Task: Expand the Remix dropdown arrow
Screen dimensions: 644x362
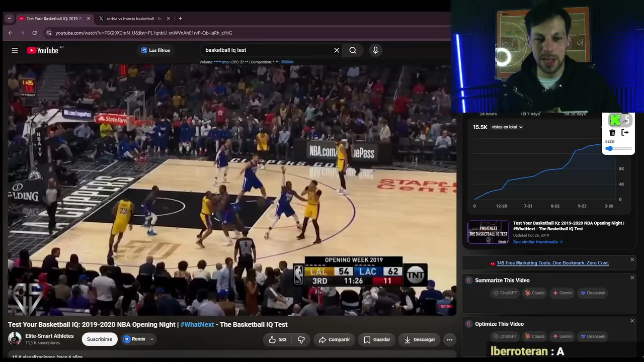Action: point(151,339)
